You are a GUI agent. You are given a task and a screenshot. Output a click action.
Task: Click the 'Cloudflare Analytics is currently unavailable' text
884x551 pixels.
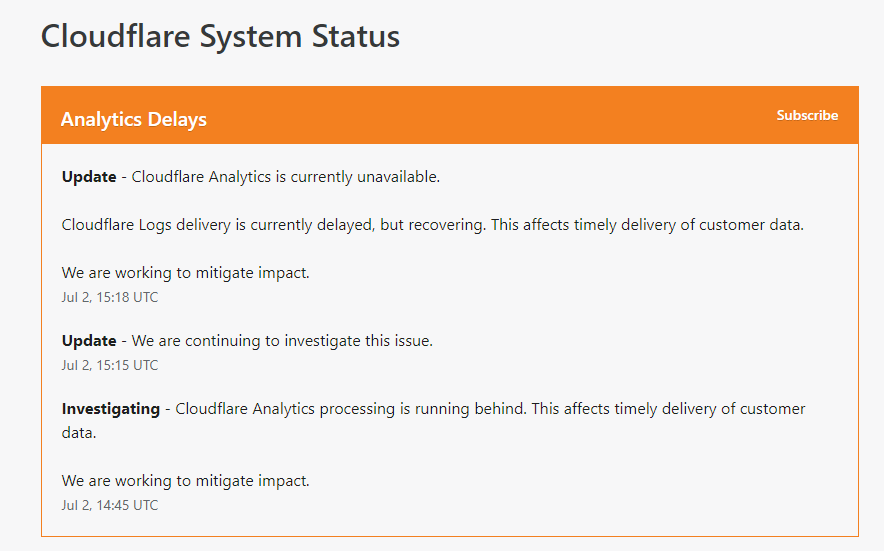pos(286,177)
